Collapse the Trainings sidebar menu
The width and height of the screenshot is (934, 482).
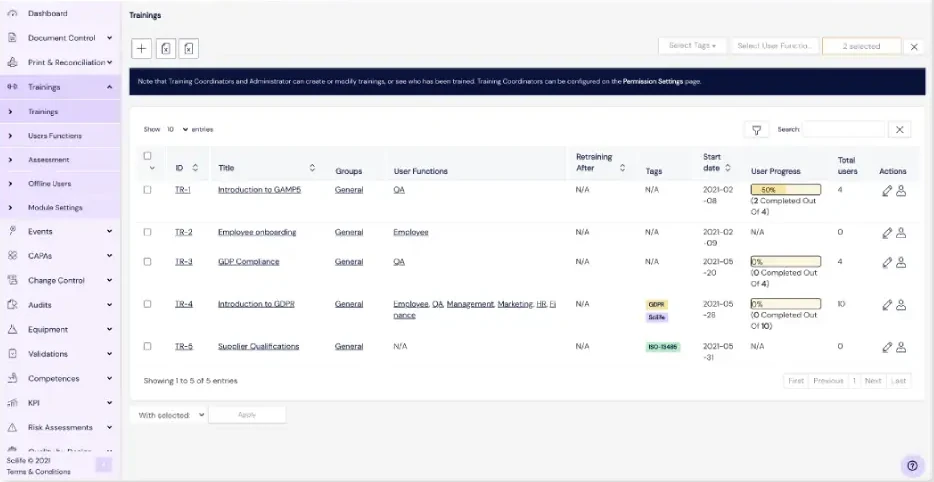(x=60, y=87)
